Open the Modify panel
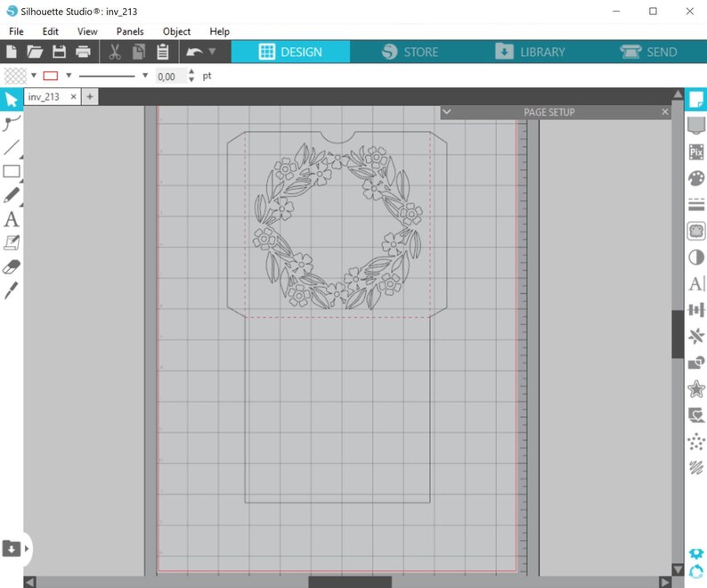The height and width of the screenshot is (588, 707). click(x=695, y=363)
